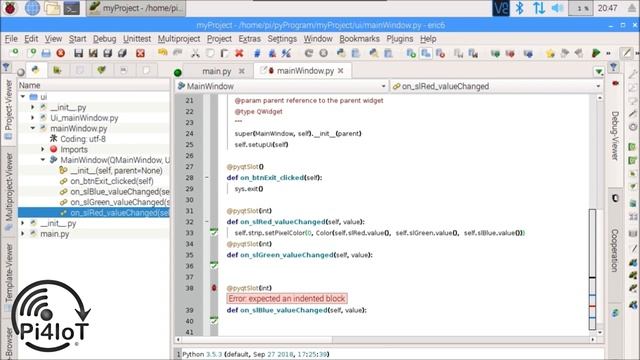Collapse the ui folder in project tree
This screenshot has height=360, width=640.
23,97
